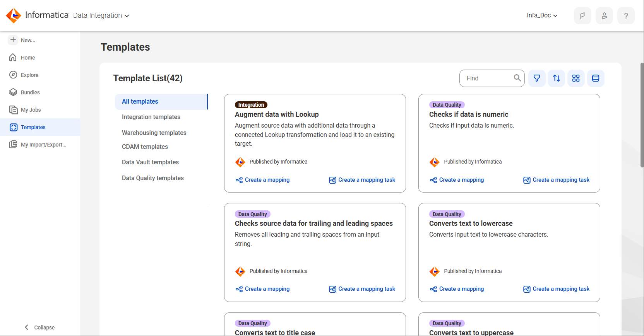Switch to grid card view
This screenshot has height=336, width=644.
tap(576, 78)
